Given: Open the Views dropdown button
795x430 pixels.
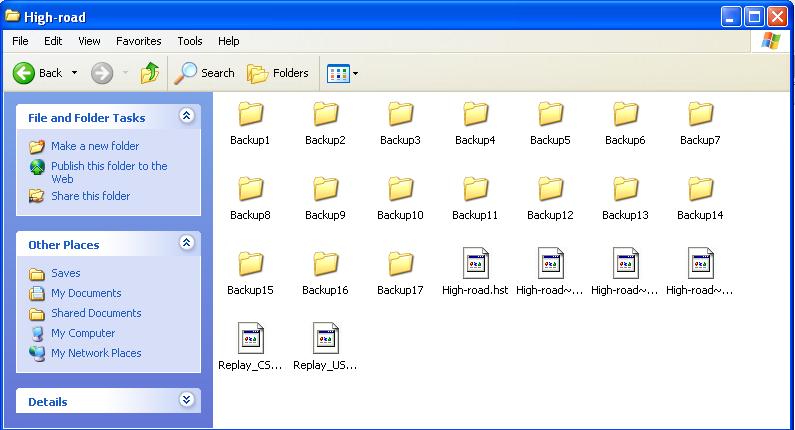Looking at the screenshot, I should 342,73.
